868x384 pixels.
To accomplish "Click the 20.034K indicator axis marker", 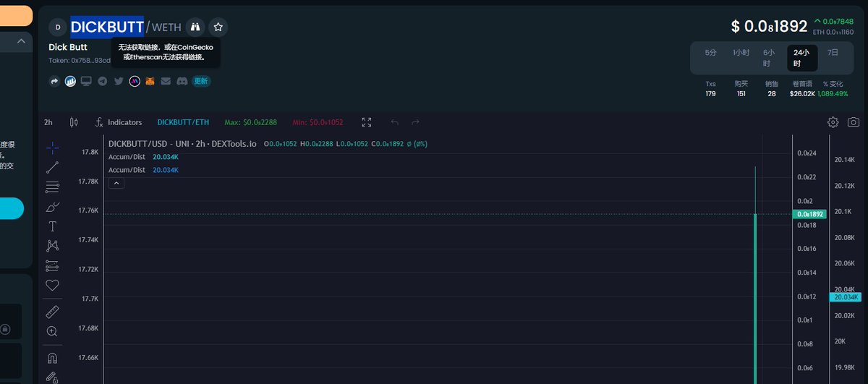I will pyautogui.click(x=847, y=297).
